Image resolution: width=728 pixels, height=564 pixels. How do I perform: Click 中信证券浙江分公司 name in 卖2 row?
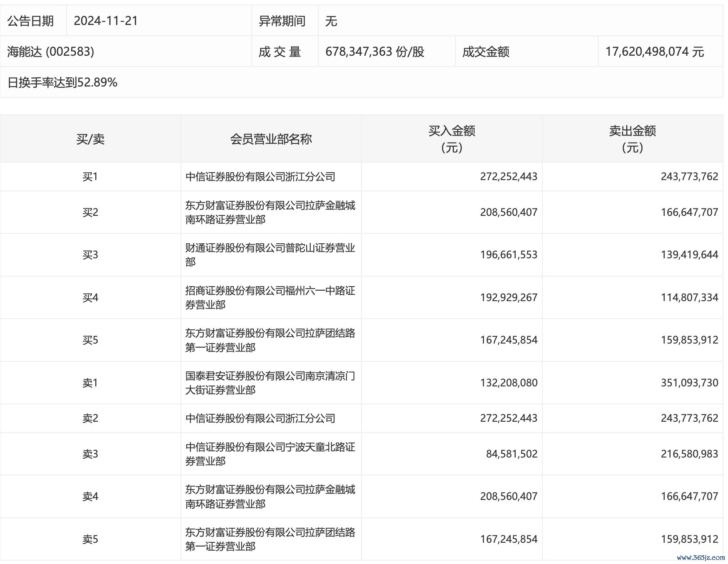pyautogui.click(x=260, y=418)
